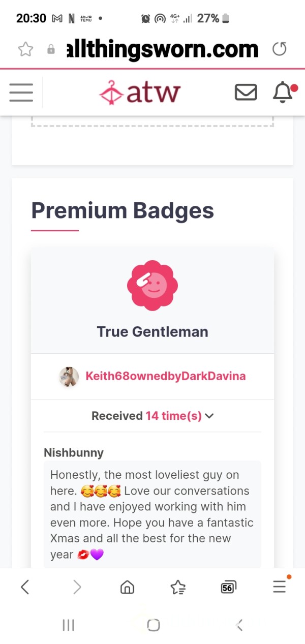Image resolution: width=305 pixels, height=644 pixels.
Task: Expand the Received 14 time(s) chevron
Action: tap(209, 416)
